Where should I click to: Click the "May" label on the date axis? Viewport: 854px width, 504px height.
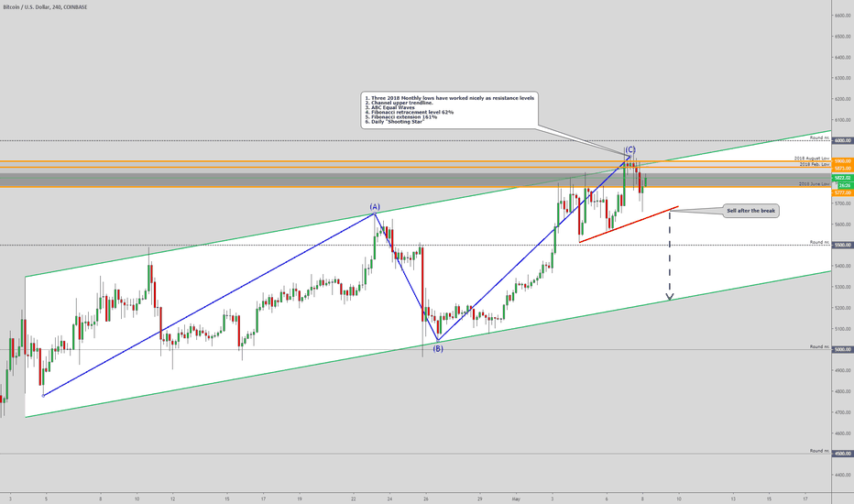tap(516, 498)
